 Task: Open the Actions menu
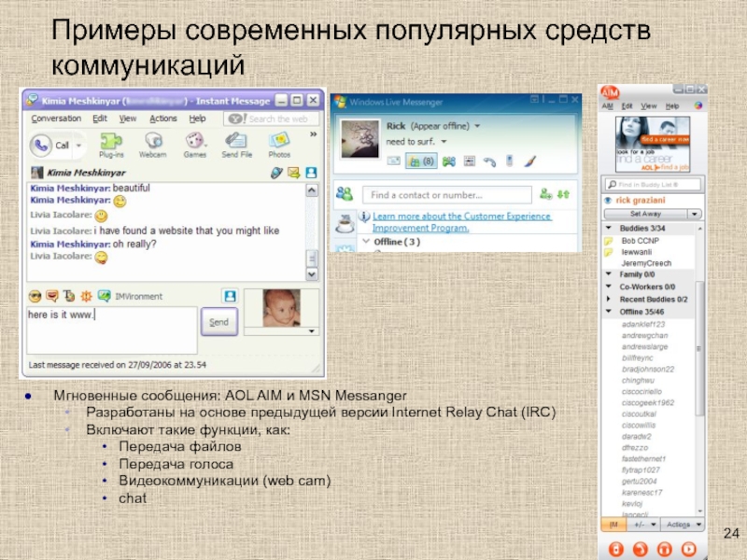[x=162, y=119]
